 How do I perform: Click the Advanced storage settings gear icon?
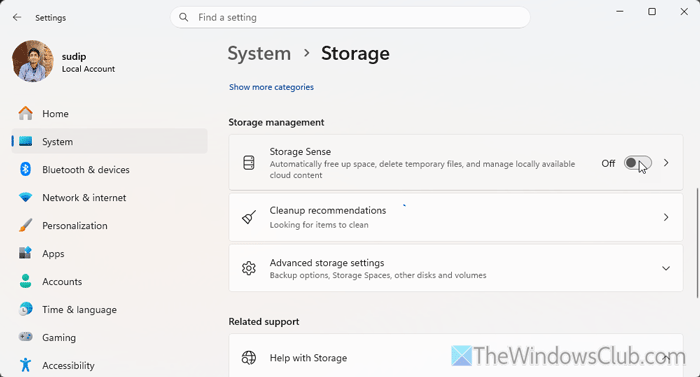point(249,268)
